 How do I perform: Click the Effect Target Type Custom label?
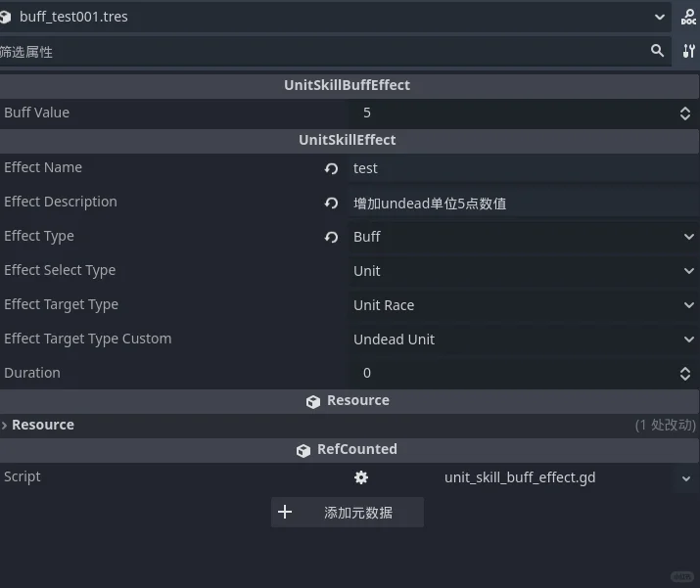tap(88, 339)
